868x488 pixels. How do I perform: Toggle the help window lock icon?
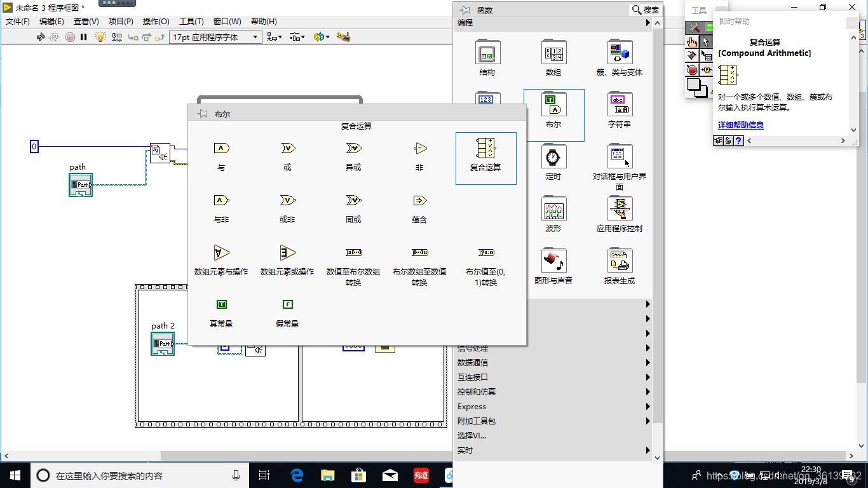(x=728, y=141)
